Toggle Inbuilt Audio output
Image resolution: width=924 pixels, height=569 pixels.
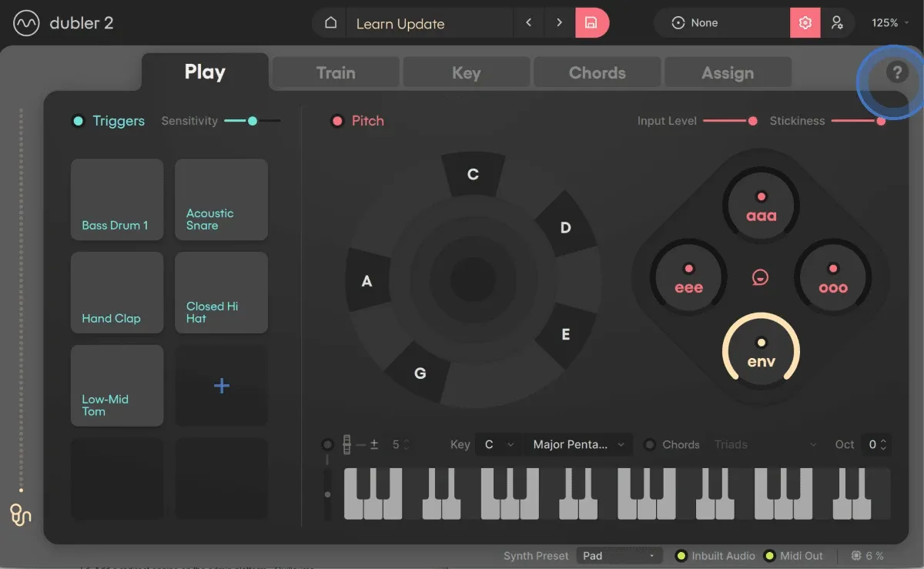tap(681, 556)
